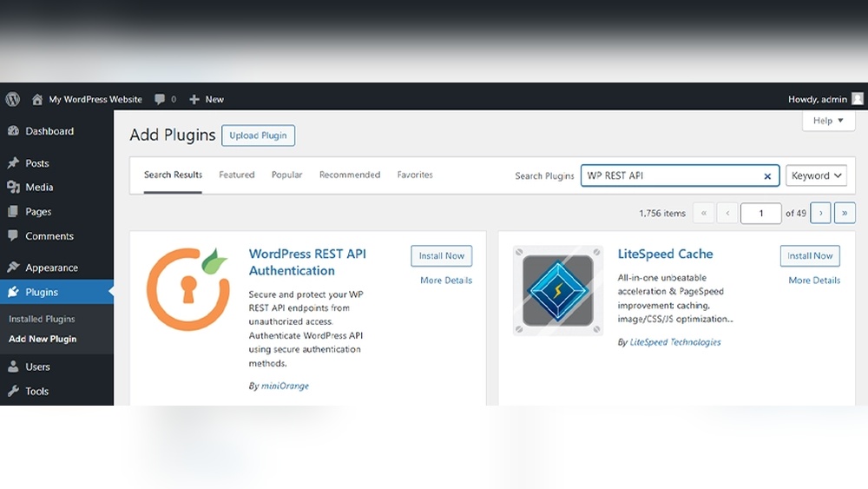The height and width of the screenshot is (489, 868).
Task: Switch to the Favorites tab
Action: [x=415, y=175]
